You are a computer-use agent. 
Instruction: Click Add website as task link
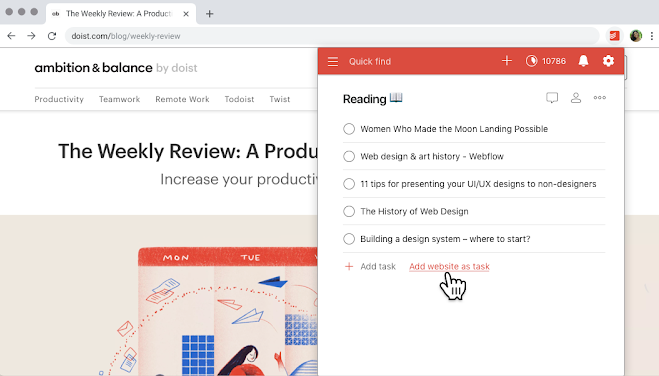[x=449, y=266]
